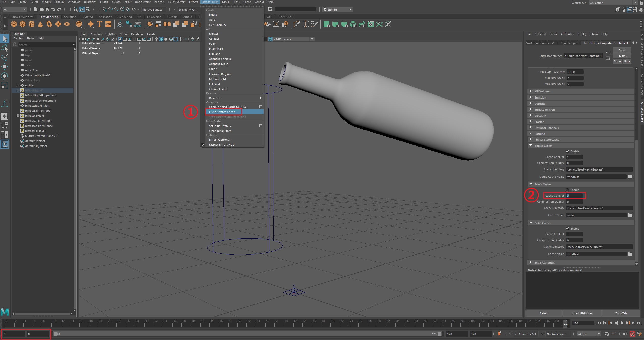Click the Presets button
The image size is (644, 340).
point(622,56)
